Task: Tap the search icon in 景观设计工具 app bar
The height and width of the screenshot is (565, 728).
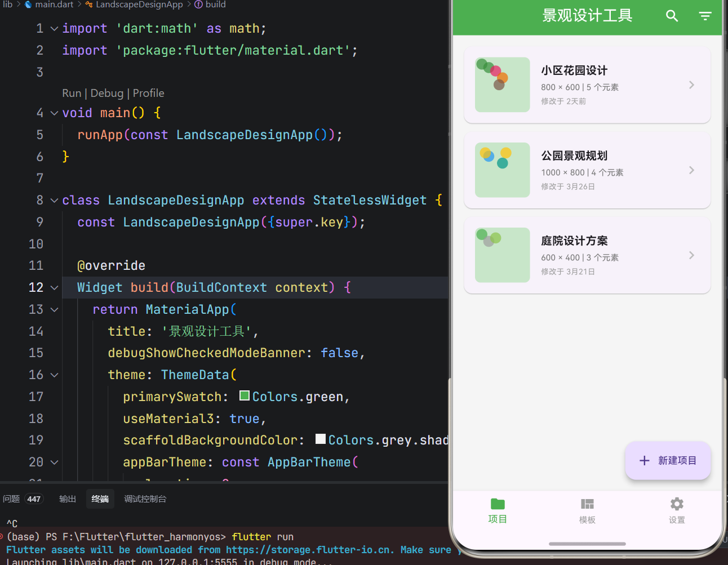Action: [672, 16]
